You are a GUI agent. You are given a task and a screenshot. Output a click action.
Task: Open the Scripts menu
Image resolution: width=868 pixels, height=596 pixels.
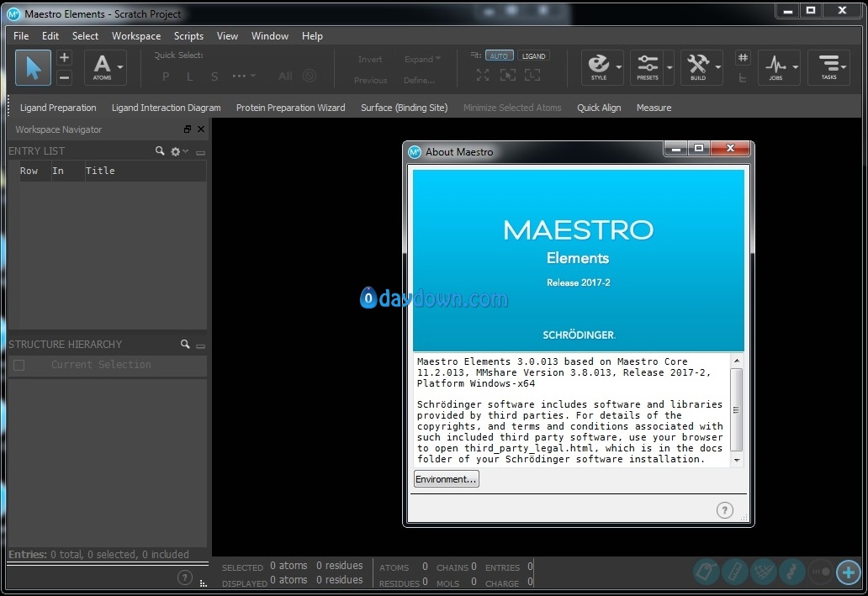click(x=188, y=36)
